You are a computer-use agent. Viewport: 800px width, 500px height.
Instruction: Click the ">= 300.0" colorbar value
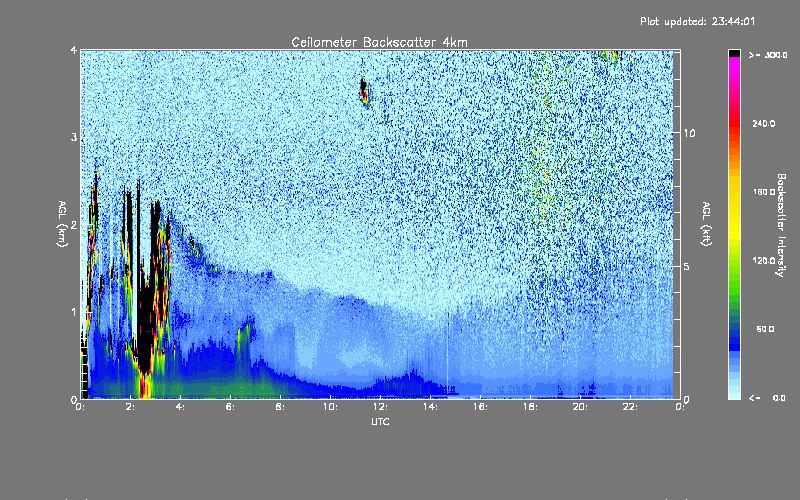(x=768, y=55)
